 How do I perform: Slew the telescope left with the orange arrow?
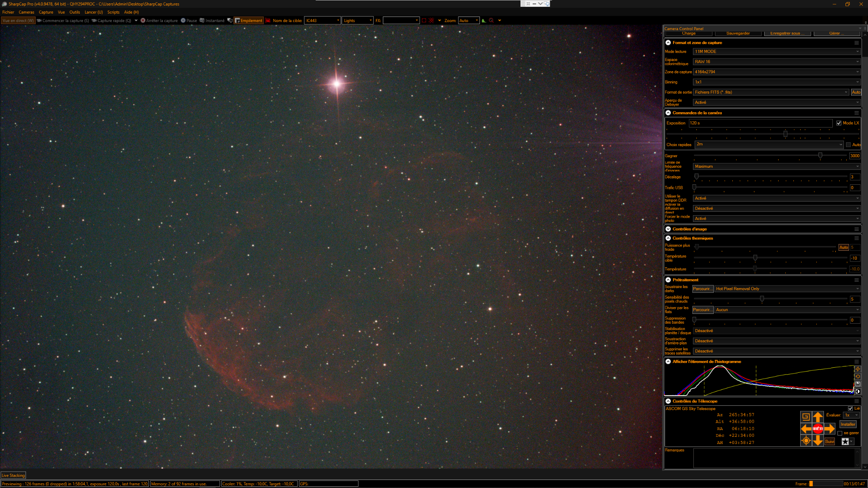(x=806, y=429)
